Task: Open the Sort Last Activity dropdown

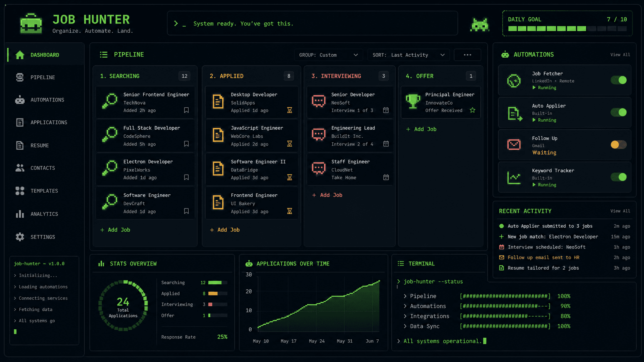Action: [x=409, y=55]
